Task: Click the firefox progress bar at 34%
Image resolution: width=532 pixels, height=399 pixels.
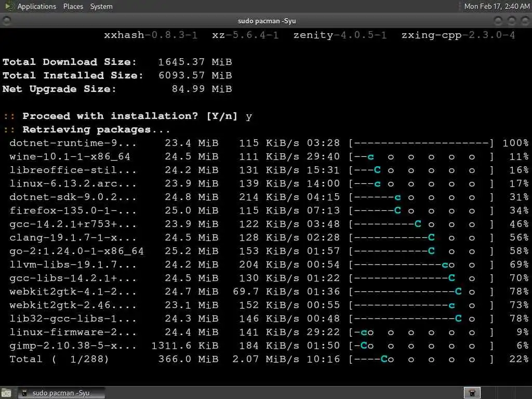Action: [x=421, y=211]
